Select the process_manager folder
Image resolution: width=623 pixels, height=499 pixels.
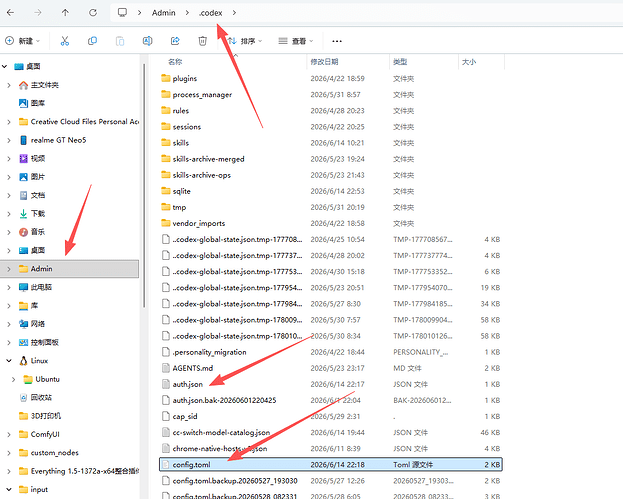[202, 95]
